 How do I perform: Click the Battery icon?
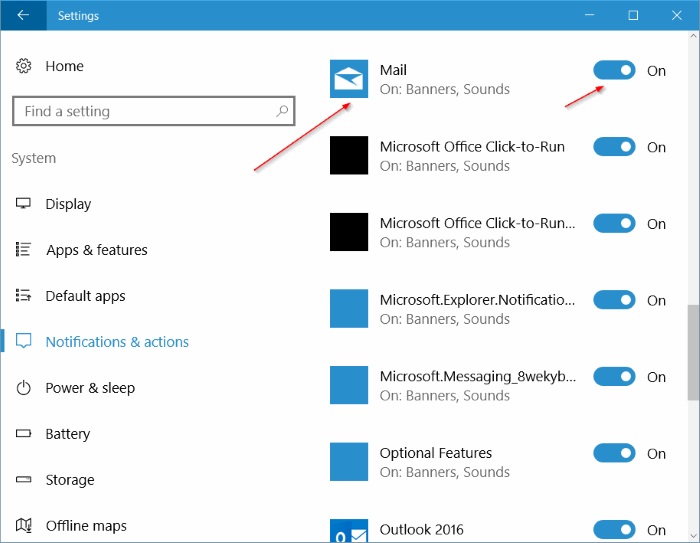(x=23, y=434)
